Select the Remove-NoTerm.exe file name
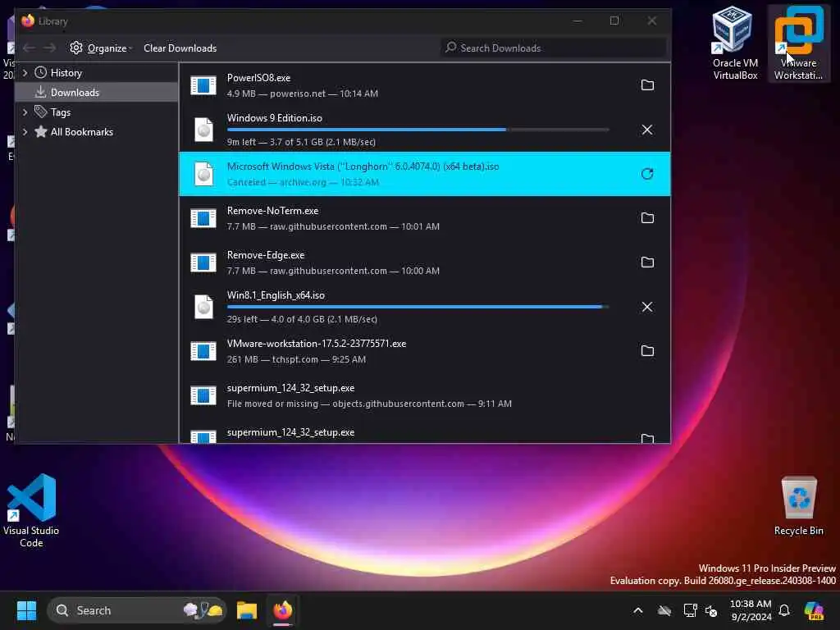This screenshot has height=630, width=840. pos(272,211)
